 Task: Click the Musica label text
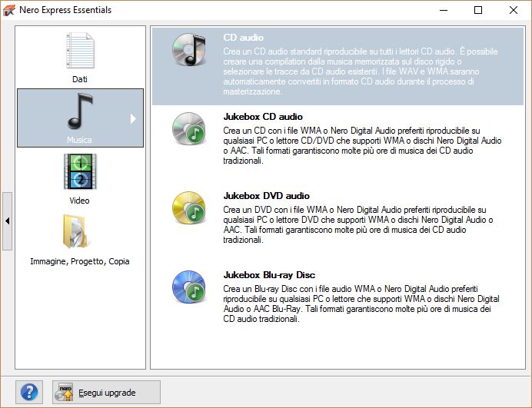point(79,140)
